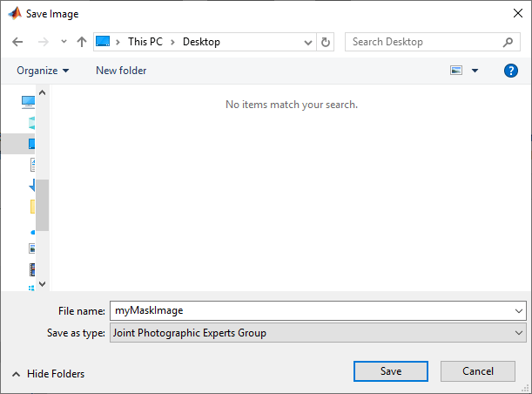This screenshot has height=394, width=532.
Task: Open recent locations dropdown arrow
Action: 64,42
